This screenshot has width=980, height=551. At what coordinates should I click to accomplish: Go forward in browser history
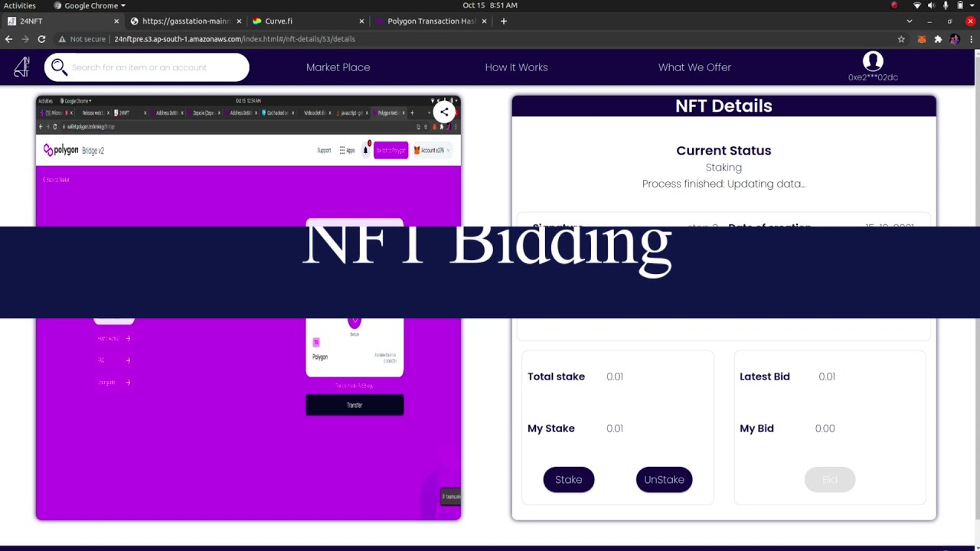(x=25, y=39)
